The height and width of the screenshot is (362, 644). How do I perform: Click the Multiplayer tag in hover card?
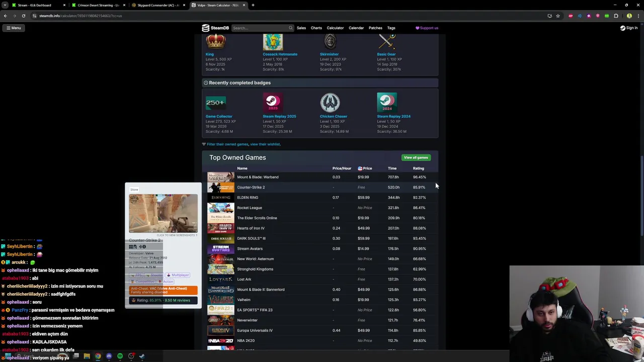tap(178, 275)
